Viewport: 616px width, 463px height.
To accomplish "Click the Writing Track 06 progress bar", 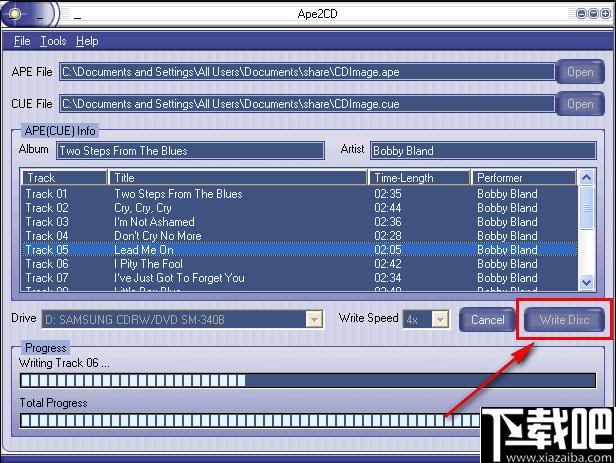I will (x=308, y=381).
